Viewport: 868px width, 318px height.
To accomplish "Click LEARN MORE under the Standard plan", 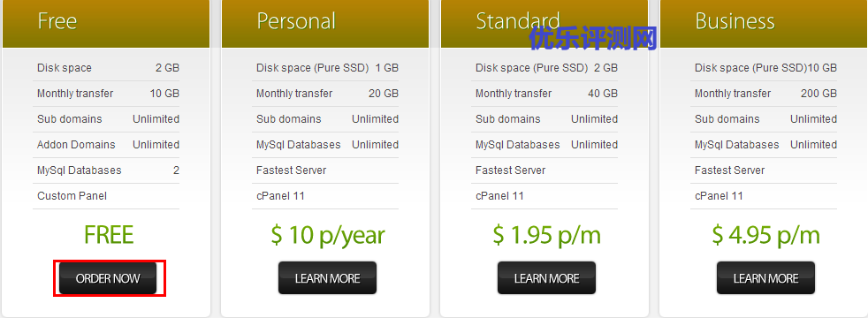I will tap(546, 278).
